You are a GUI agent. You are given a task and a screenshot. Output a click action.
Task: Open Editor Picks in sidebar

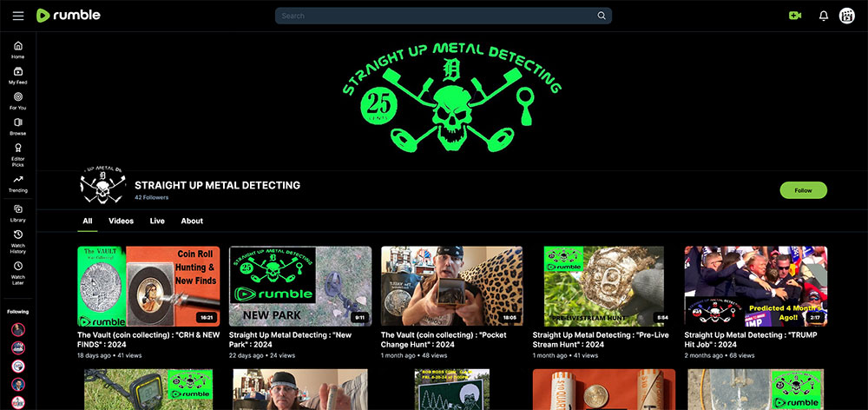pyautogui.click(x=17, y=155)
